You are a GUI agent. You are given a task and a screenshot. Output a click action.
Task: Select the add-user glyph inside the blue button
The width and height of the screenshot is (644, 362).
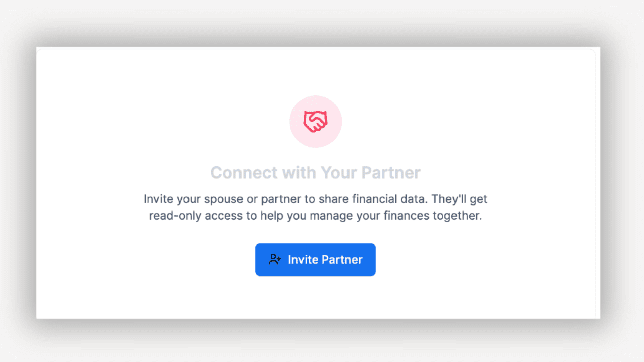(x=274, y=259)
